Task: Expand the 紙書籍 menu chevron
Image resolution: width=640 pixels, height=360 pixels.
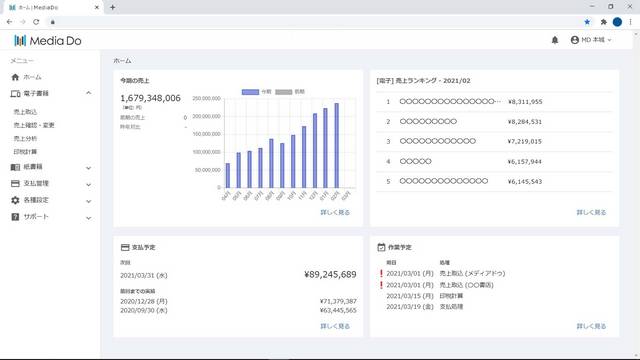Action: click(x=89, y=168)
